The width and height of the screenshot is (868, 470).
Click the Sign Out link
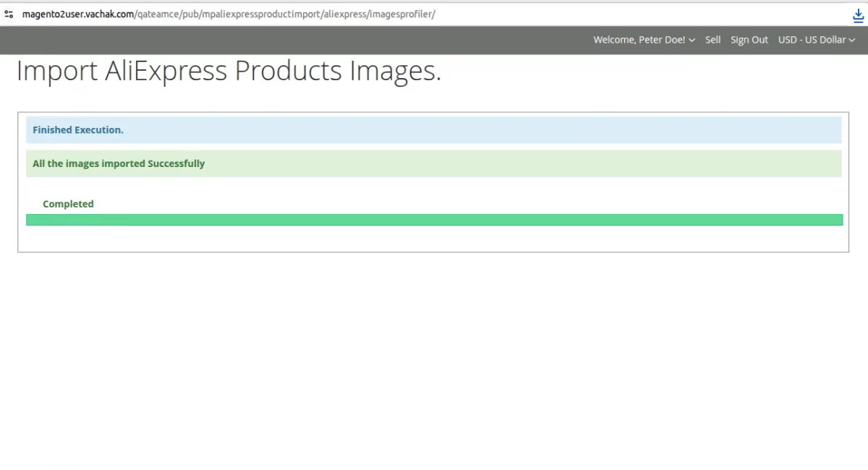[x=749, y=40]
